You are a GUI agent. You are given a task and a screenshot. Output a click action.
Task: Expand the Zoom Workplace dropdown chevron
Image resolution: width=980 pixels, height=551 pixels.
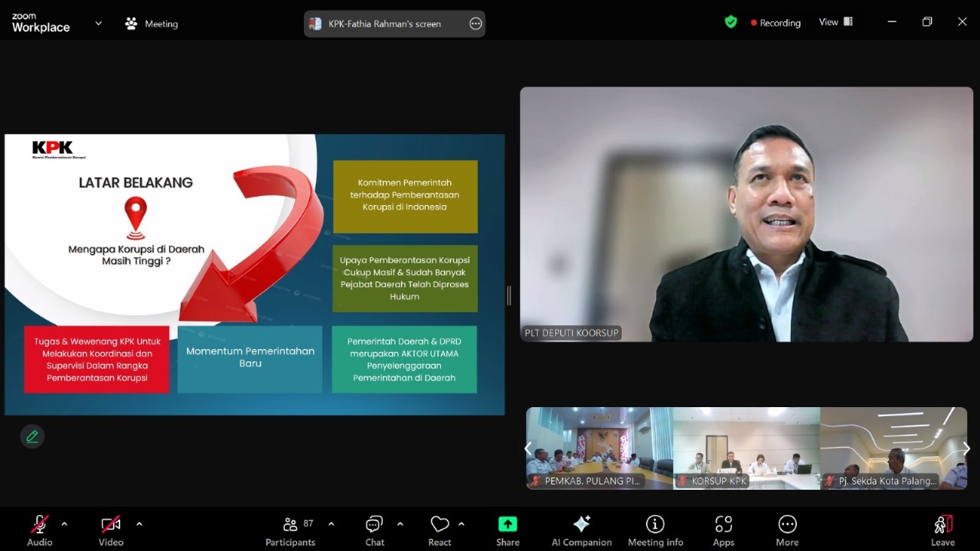(x=98, y=23)
